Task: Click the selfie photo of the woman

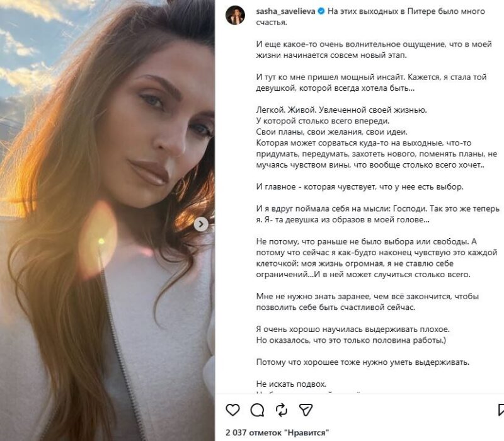Action: 107,220
